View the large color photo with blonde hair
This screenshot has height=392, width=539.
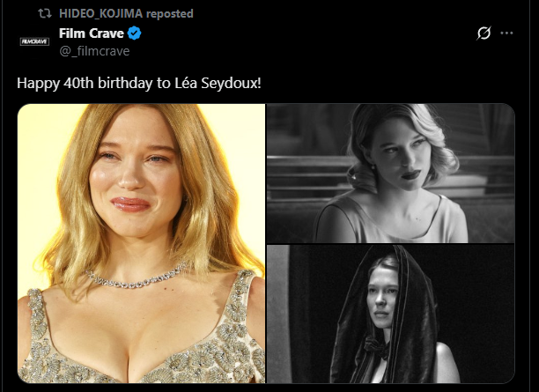point(141,243)
